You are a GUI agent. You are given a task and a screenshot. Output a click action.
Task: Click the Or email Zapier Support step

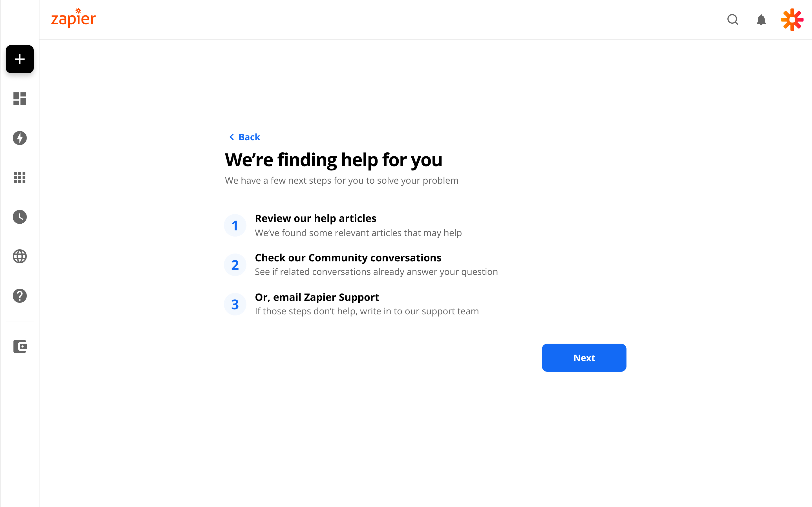[x=317, y=297]
